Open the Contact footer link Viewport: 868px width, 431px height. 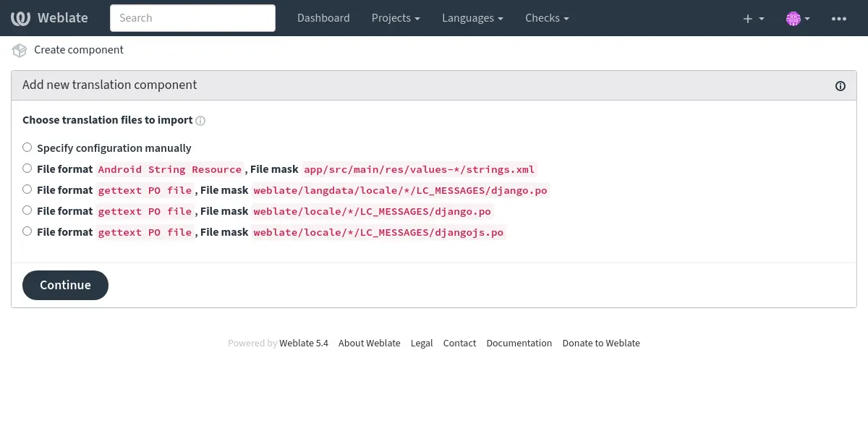[x=459, y=343]
